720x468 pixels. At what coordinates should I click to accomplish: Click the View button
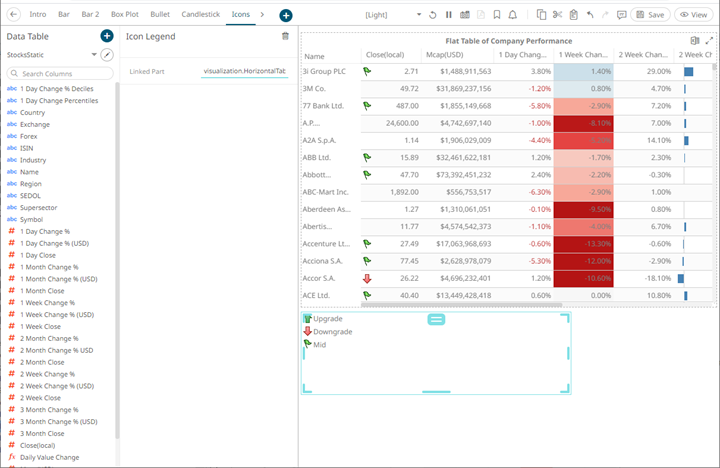click(x=694, y=15)
